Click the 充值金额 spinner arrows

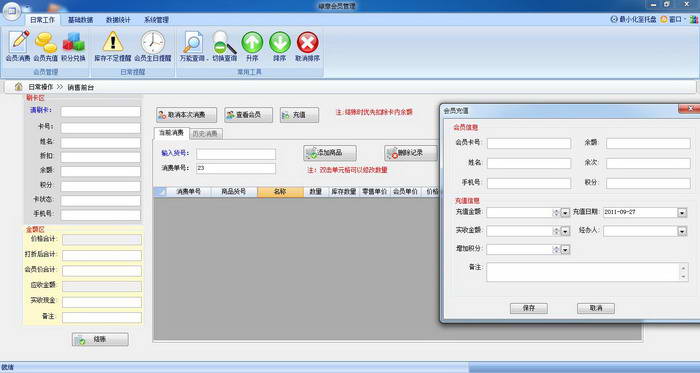(x=556, y=213)
